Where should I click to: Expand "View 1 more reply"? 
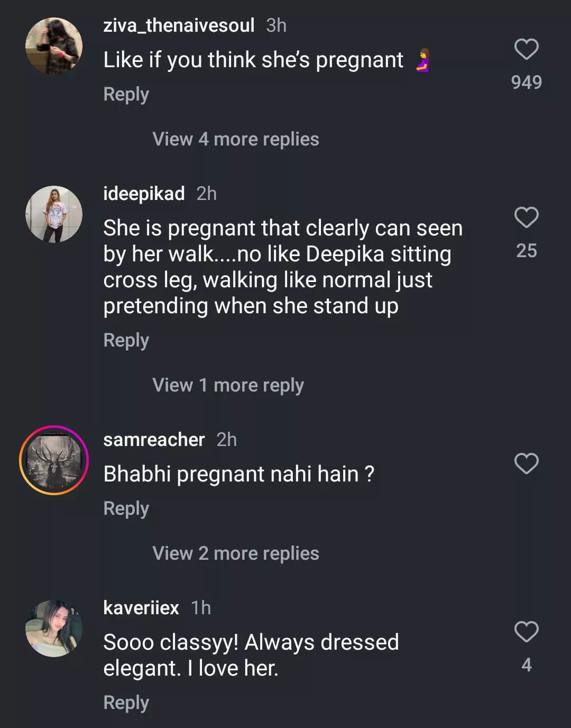click(228, 385)
